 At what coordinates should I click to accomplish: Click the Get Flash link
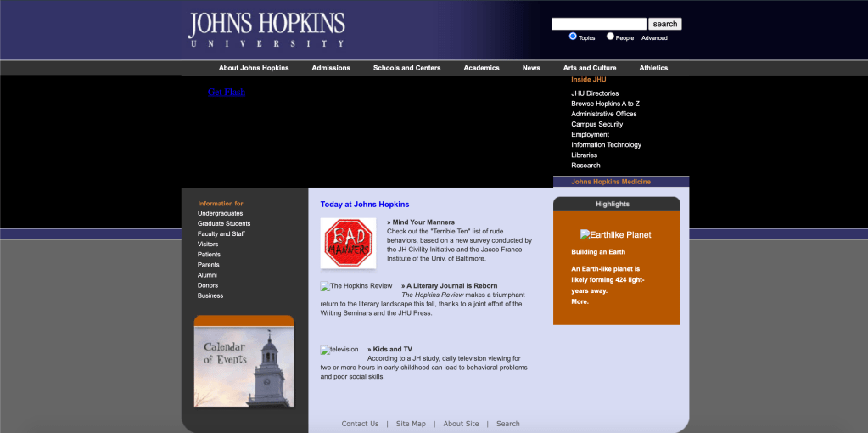[227, 92]
